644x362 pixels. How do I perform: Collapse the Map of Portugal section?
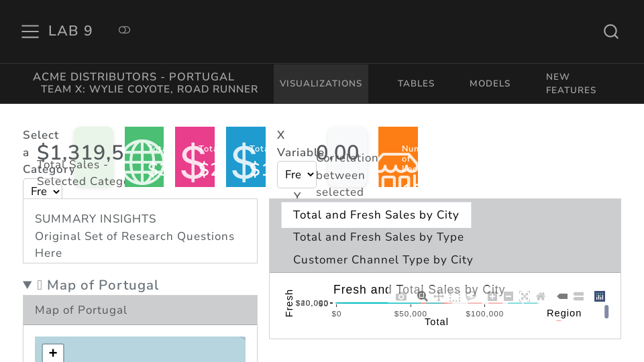coord(28,285)
